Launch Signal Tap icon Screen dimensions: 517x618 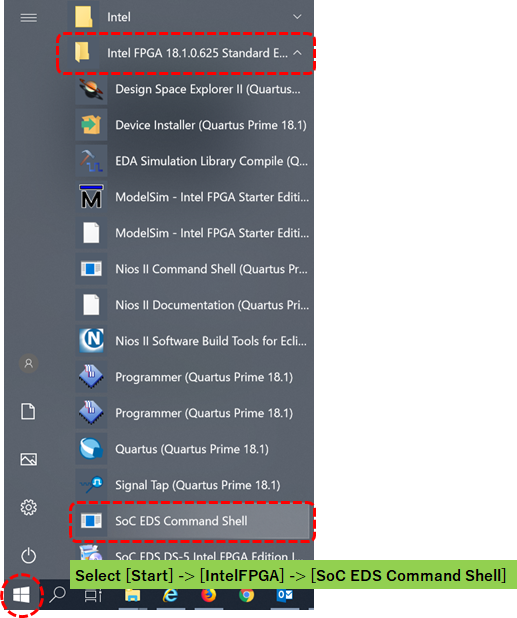91,484
